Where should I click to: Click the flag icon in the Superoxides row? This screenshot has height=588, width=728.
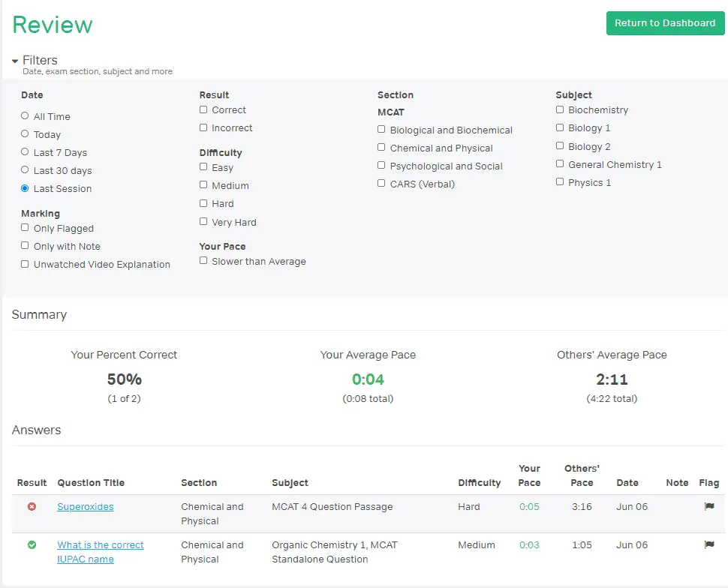pyautogui.click(x=709, y=506)
